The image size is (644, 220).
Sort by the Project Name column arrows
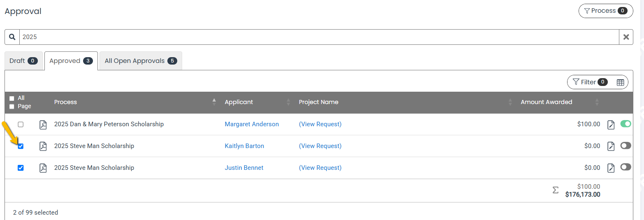click(x=510, y=102)
